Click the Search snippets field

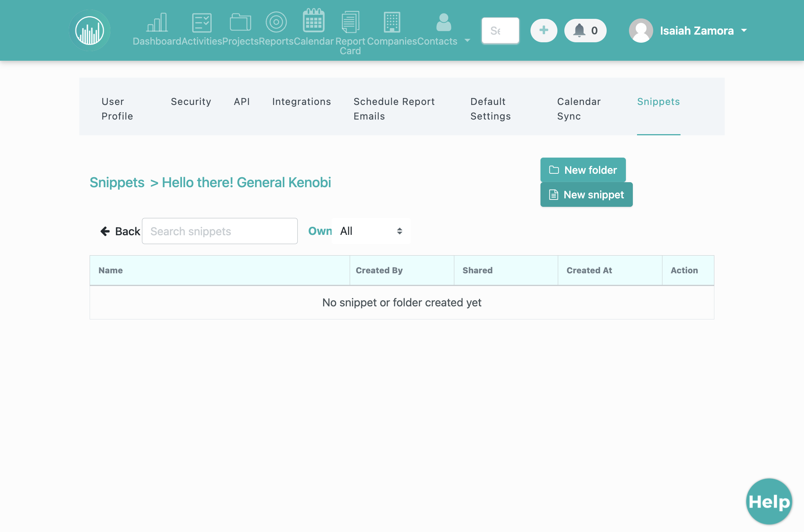220,231
